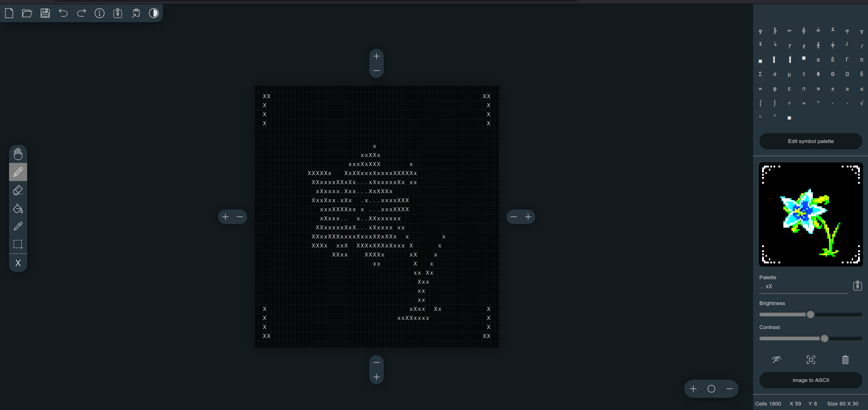Toggle the current X drawing character
Viewport: 868px width, 410px height.
click(18, 263)
